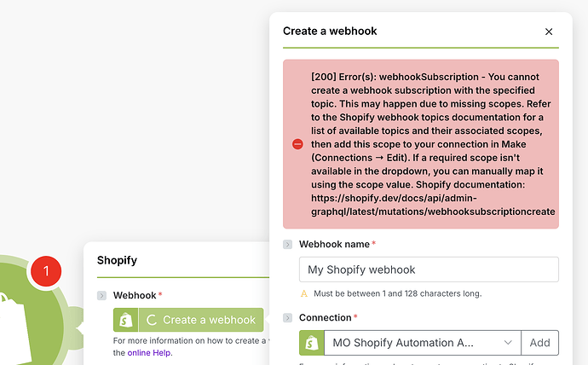Close the Create a webhook dialog
Image resolution: width=588 pixels, height=365 pixels.
[x=549, y=32]
